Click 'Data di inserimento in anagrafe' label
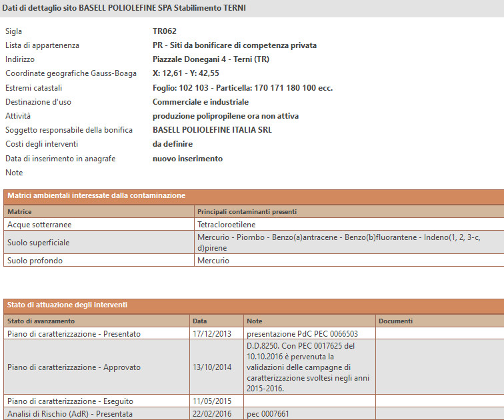The width and height of the screenshot is (504, 420). (x=61, y=159)
